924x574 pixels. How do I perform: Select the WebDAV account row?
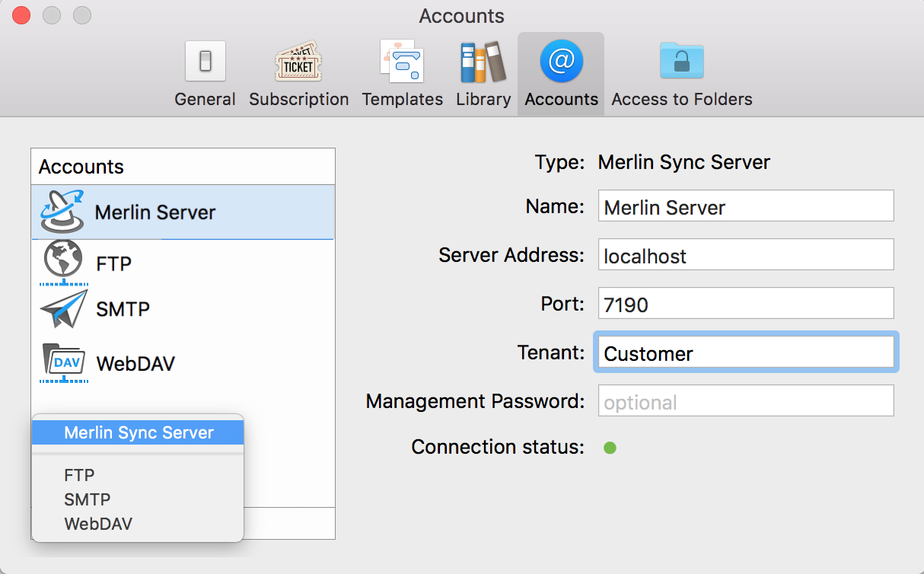pyautogui.click(x=183, y=363)
